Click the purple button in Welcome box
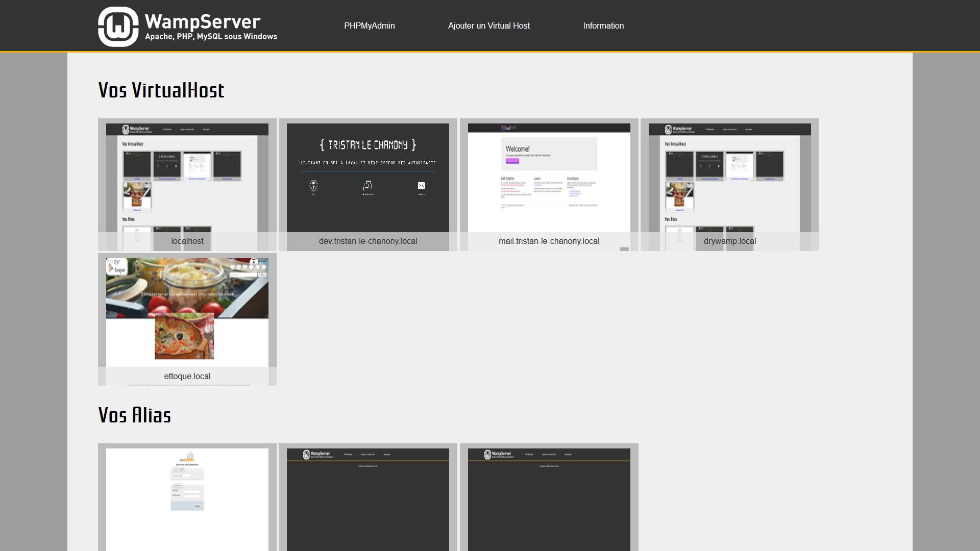This screenshot has width=980, height=551. click(512, 161)
